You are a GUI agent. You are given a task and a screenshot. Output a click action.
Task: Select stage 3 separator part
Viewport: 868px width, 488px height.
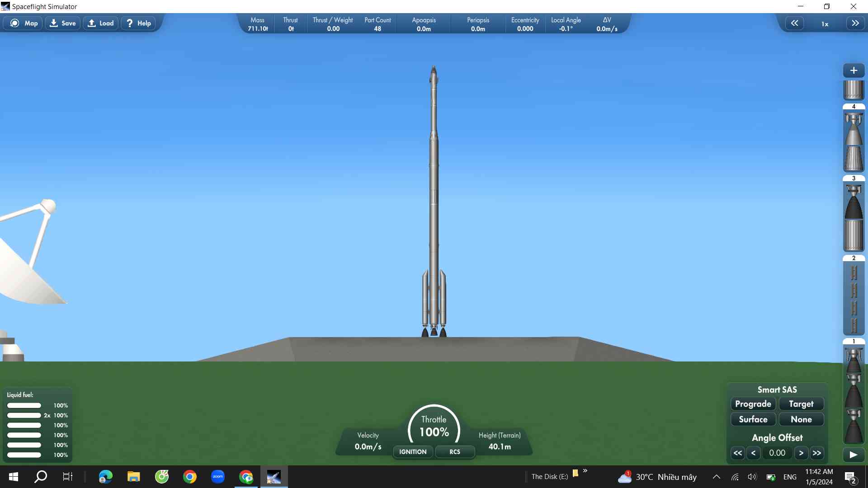click(x=854, y=235)
